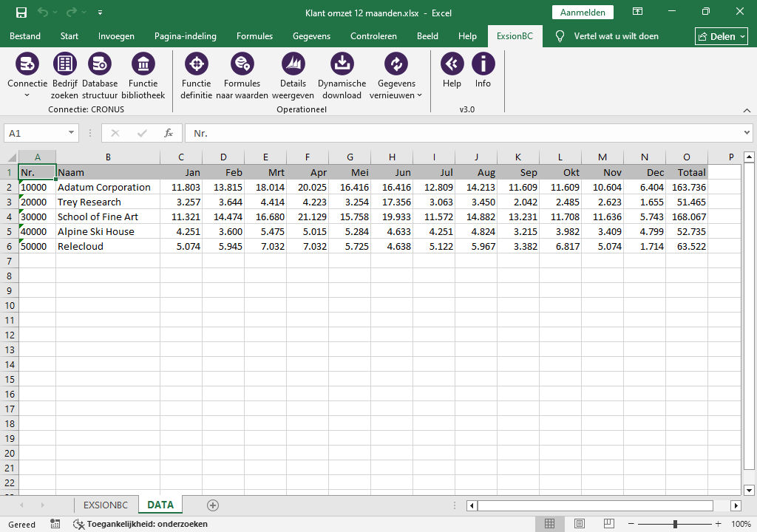This screenshot has width=757, height=532.
Task: Select cell 50000 in column A
Action: click(37, 246)
